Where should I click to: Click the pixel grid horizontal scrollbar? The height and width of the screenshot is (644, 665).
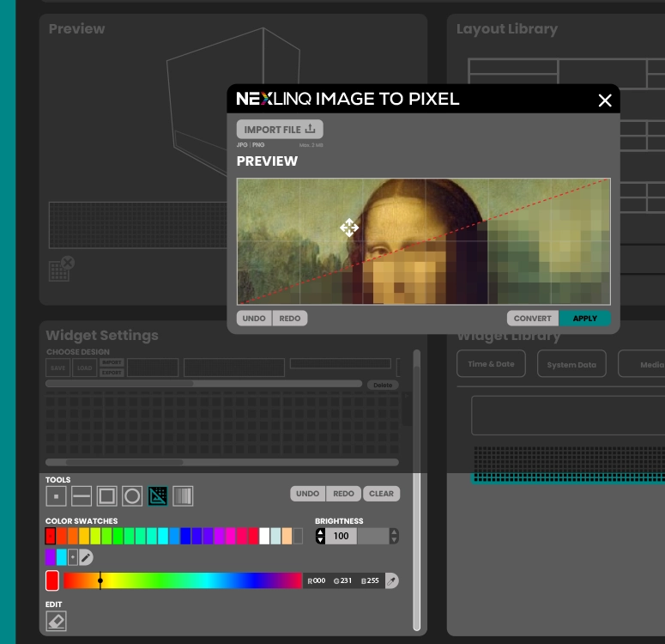[x=221, y=462]
